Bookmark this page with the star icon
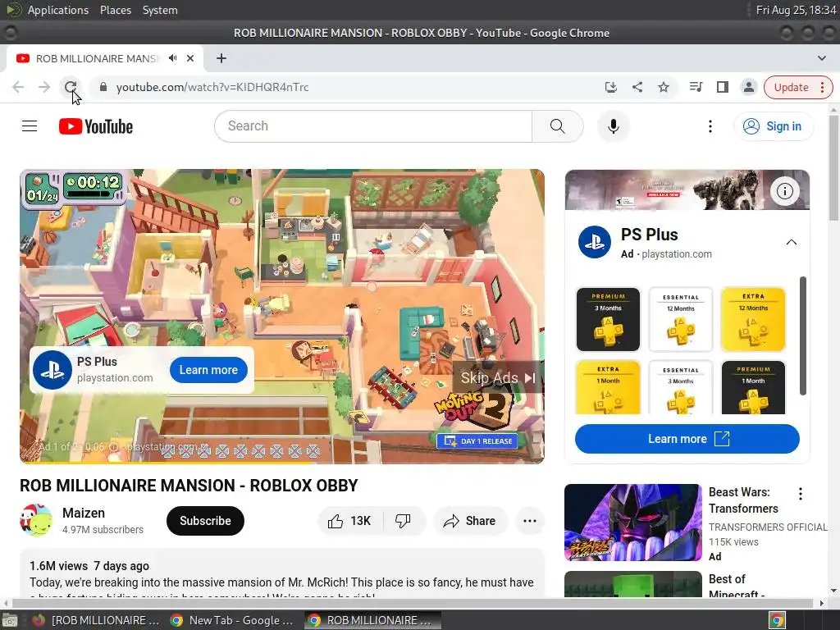Image resolution: width=840 pixels, height=630 pixels. pyautogui.click(x=664, y=87)
